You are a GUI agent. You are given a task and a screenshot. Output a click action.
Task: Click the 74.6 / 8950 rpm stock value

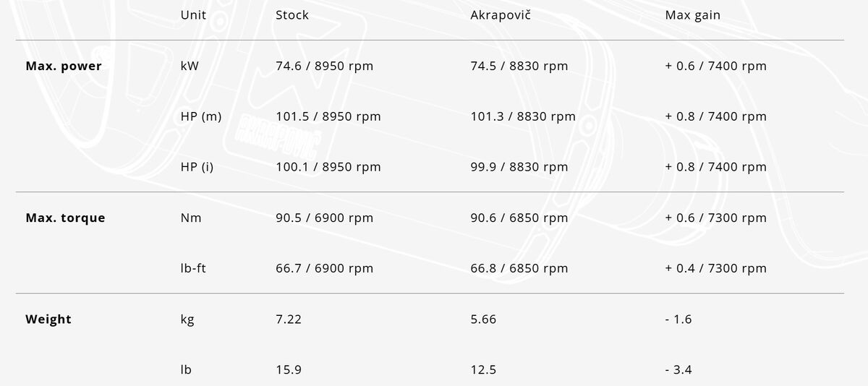click(x=324, y=67)
